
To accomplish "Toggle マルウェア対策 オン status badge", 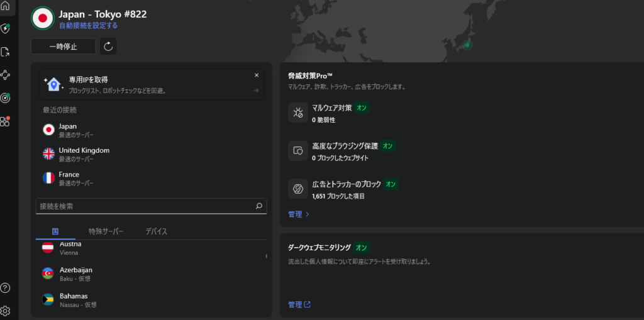I will point(362,108).
